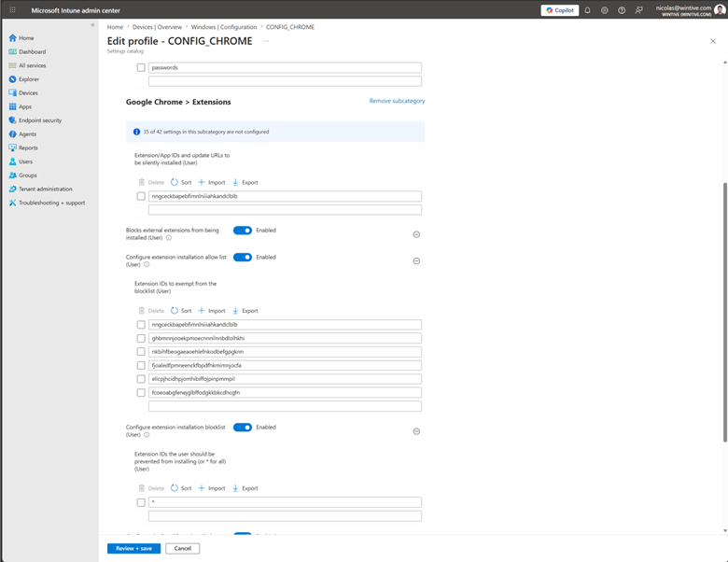
Task: Toggle extension installation blocklist switch
Action: click(x=243, y=428)
